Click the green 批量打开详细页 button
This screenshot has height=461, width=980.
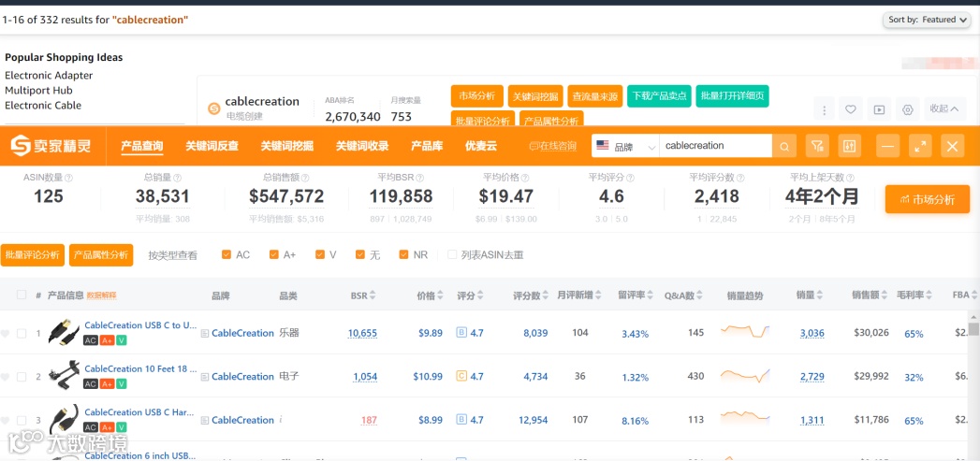coord(732,96)
